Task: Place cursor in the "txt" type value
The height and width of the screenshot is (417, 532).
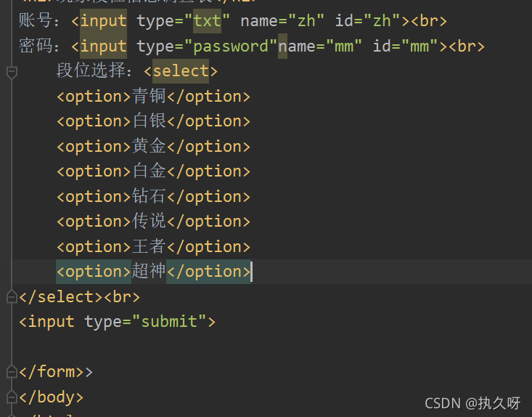Action: 206,21
